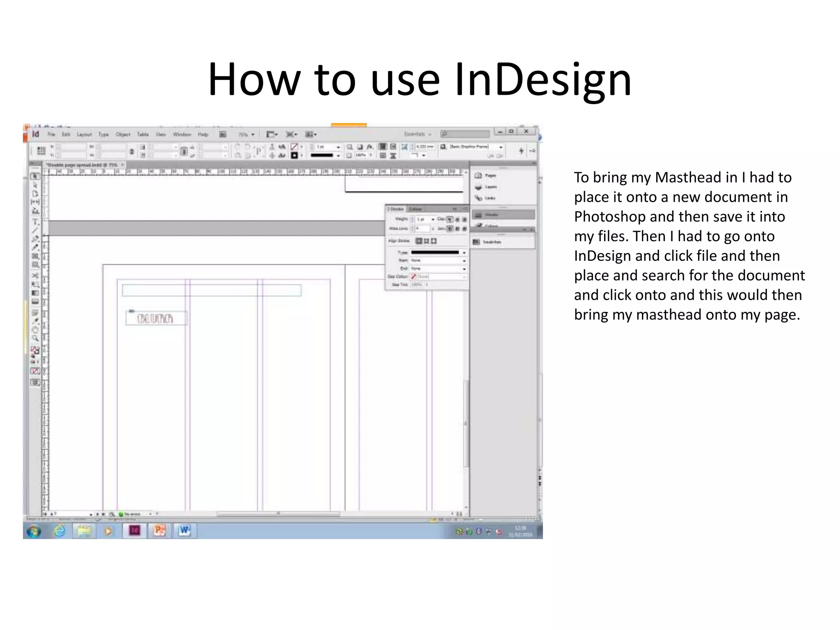Viewport: 840px width, 630px height.
Task: Open the Essentials workspace switcher
Action: click(x=418, y=134)
